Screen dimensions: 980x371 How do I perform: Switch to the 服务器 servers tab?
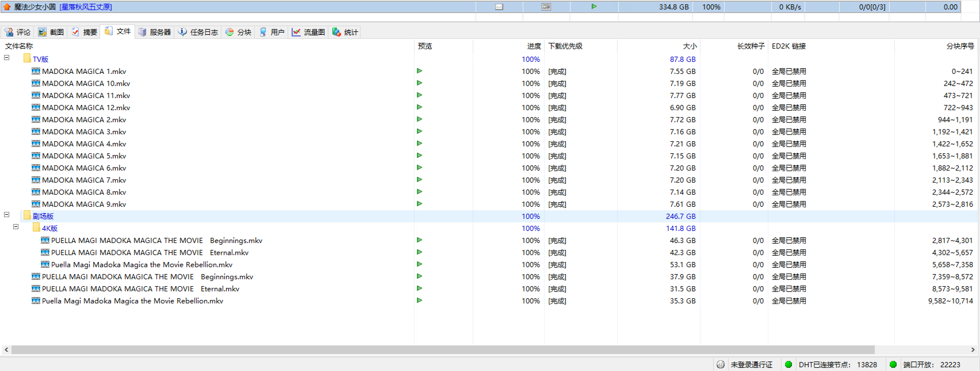(154, 32)
